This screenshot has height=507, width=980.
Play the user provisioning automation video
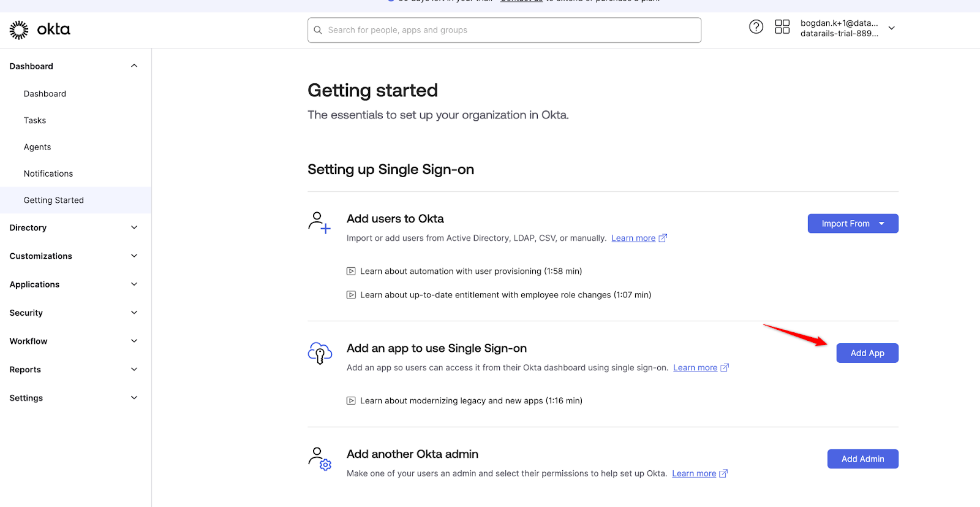[x=464, y=271]
